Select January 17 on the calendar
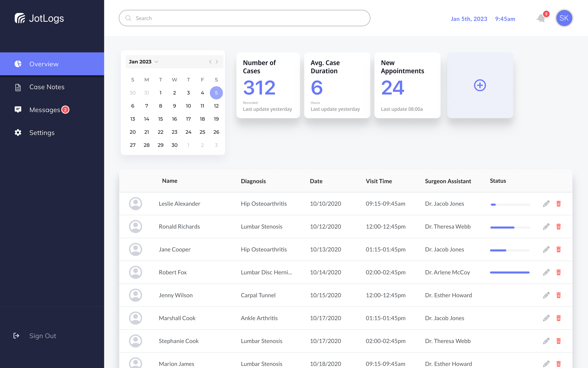Image resolution: width=588 pixels, height=368 pixels. tap(188, 119)
